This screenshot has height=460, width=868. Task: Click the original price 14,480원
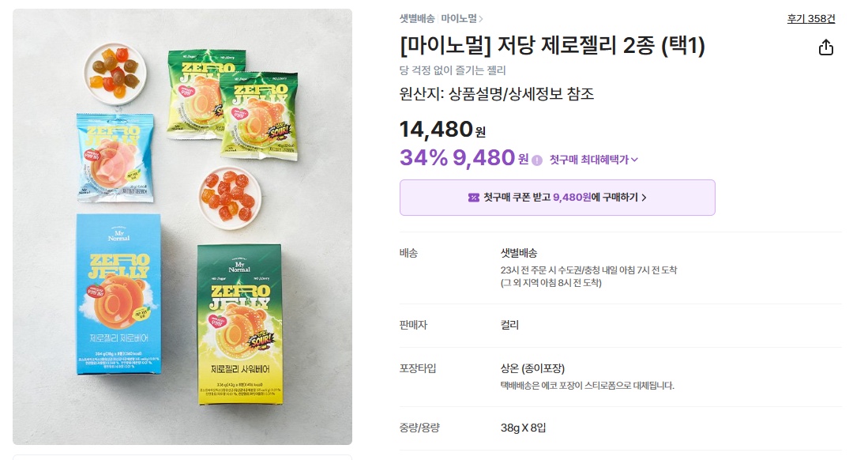442,130
